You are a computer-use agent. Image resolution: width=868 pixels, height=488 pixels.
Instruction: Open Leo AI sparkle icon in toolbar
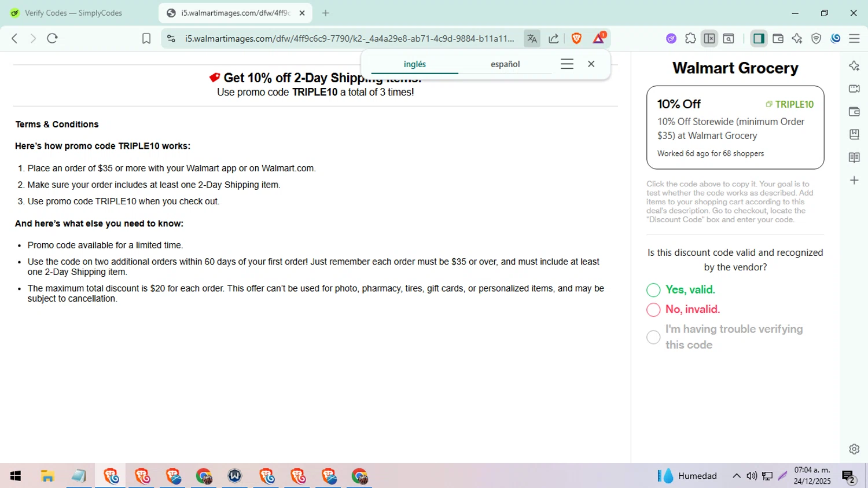tap(797, 38)
